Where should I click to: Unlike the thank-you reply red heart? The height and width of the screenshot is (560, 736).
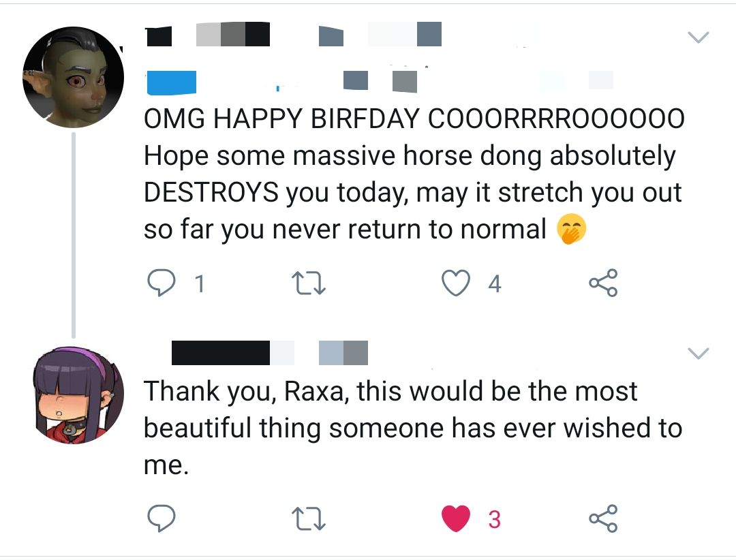click(x=455, y=518)
